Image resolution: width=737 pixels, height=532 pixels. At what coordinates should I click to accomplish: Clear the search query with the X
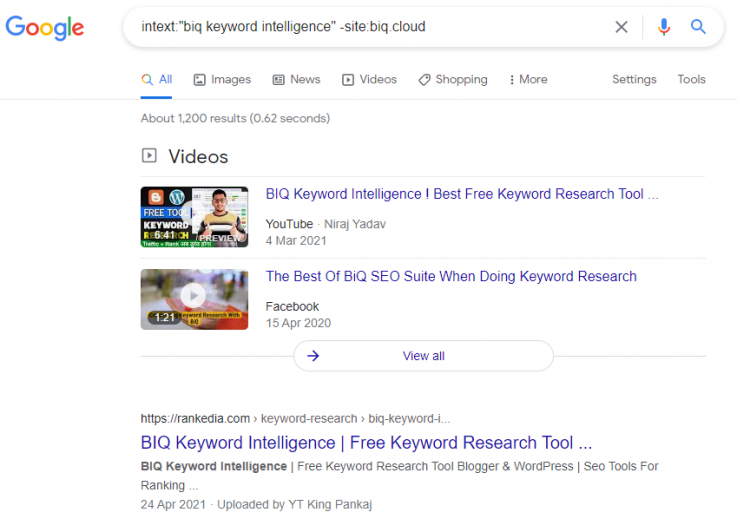tap(621, 27)
